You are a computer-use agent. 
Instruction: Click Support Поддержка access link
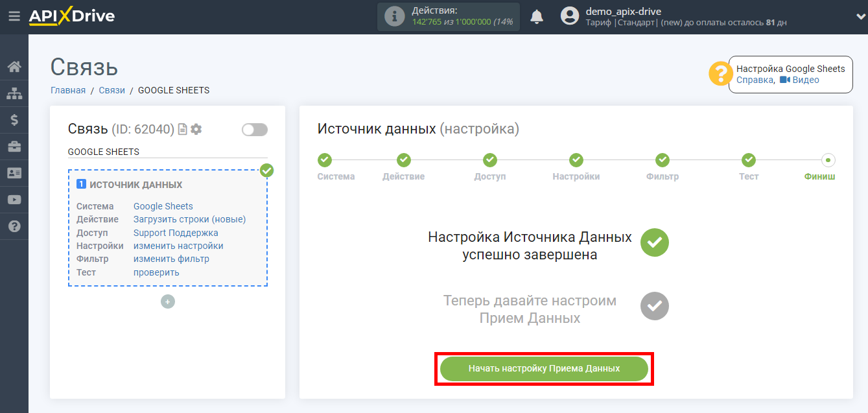[176, 233]
